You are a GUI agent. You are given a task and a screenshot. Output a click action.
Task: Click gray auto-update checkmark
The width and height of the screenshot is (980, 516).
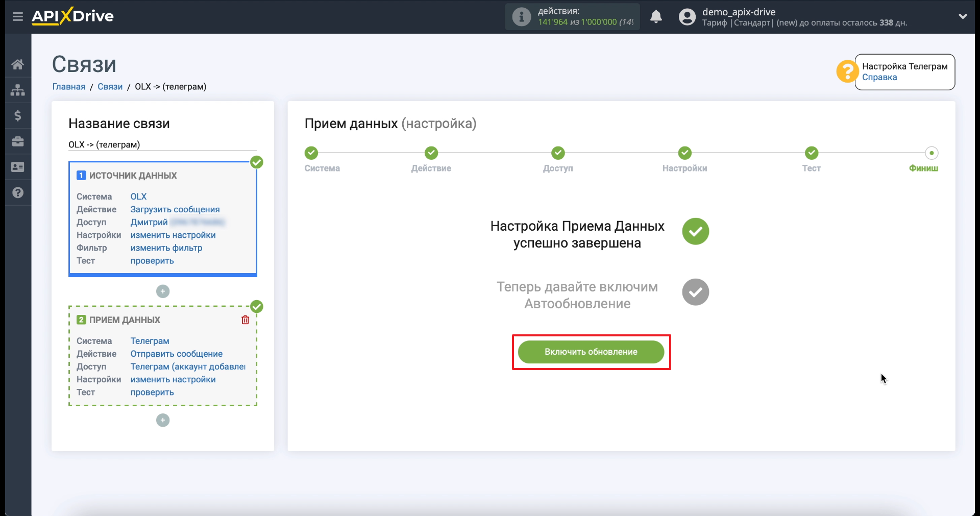pos(695,292)
